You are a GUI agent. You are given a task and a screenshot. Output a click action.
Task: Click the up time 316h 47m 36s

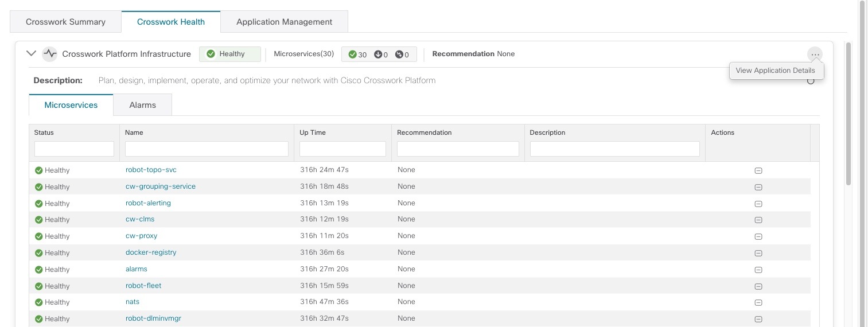coord(324,302)
